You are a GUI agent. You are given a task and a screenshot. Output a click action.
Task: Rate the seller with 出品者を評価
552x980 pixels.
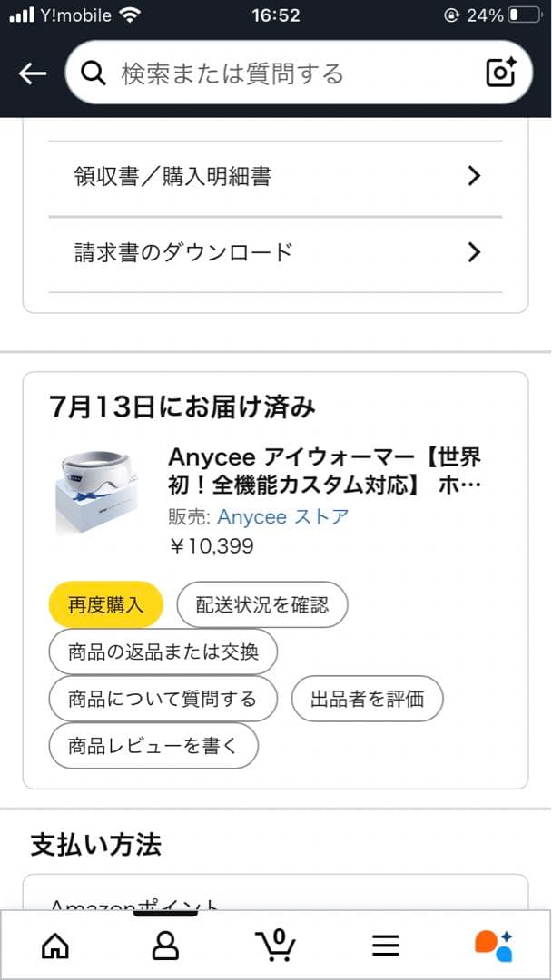[x=367, y=699]
